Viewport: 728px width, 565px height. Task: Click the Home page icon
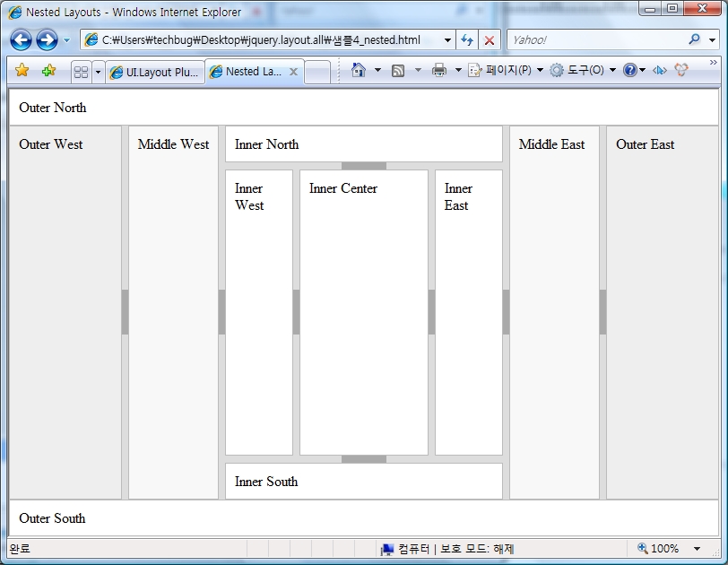point(358,70)
